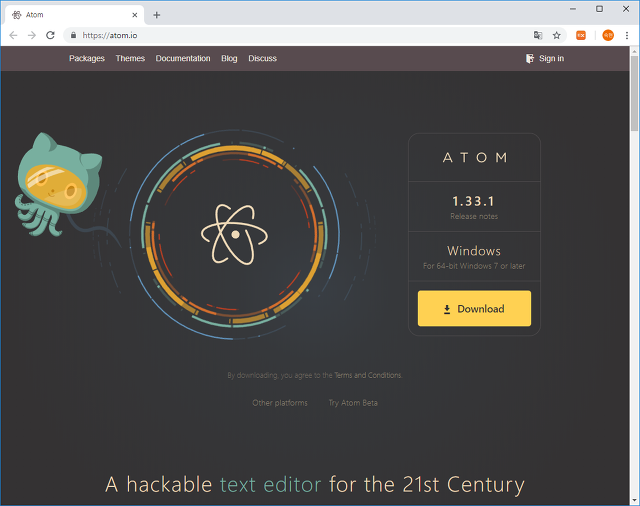Viewport: 640px width, 506px height.
Task: Reload the atom.io page
Action: pos(50,36)
